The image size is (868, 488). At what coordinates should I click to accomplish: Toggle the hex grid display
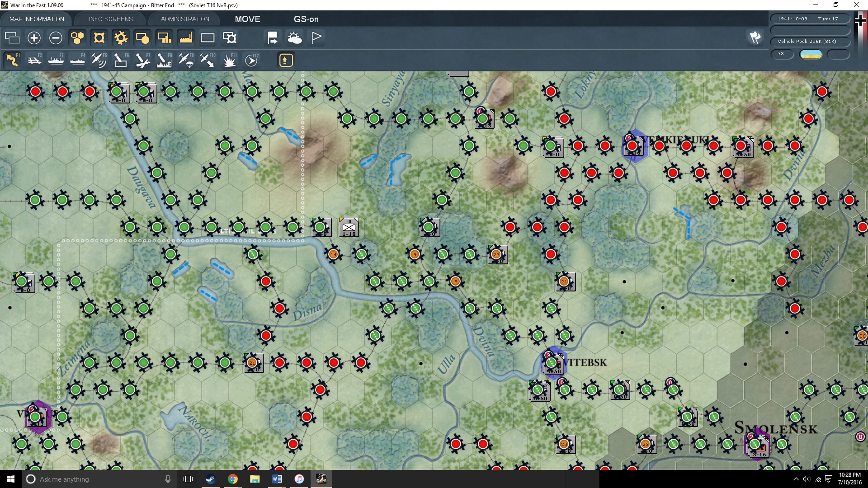(x=77, y=38)
